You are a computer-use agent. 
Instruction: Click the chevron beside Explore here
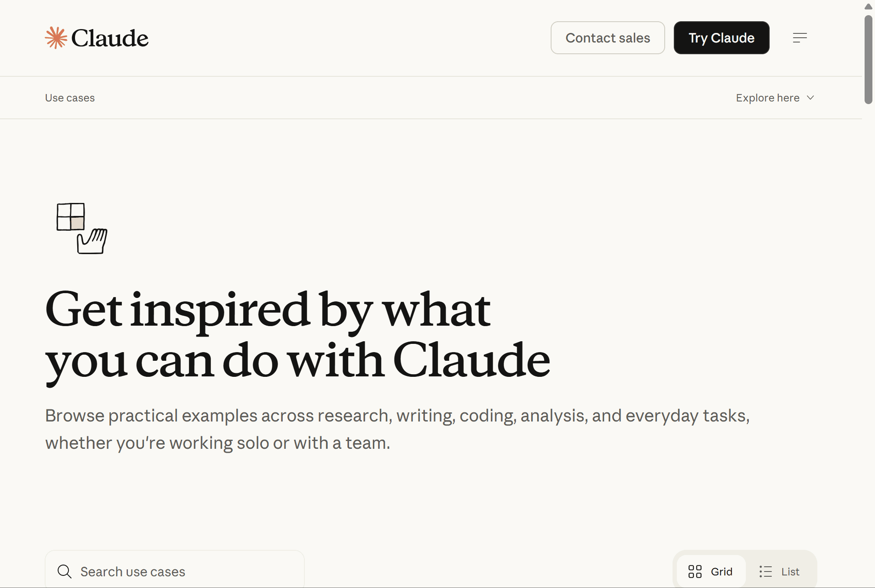point(810,98)
